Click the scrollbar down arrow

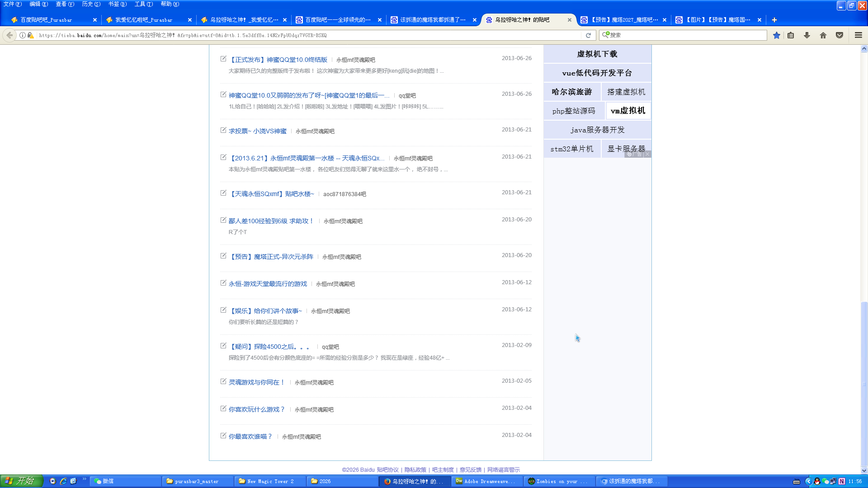(864, 470)
